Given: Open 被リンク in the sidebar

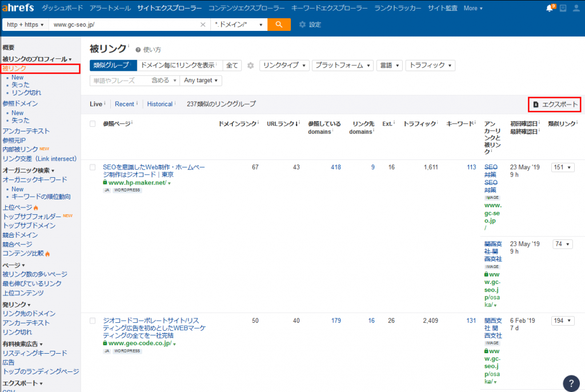Looking at the screenshot, I should 14,69.
